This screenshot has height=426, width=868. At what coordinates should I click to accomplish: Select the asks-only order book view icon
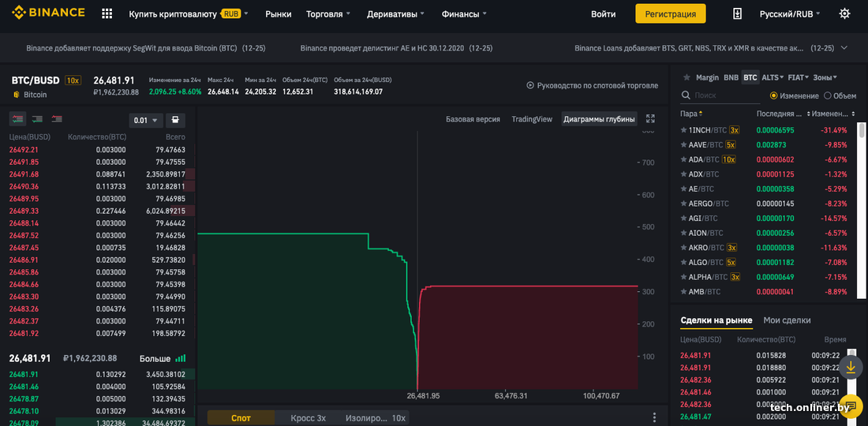click(57, 119)
